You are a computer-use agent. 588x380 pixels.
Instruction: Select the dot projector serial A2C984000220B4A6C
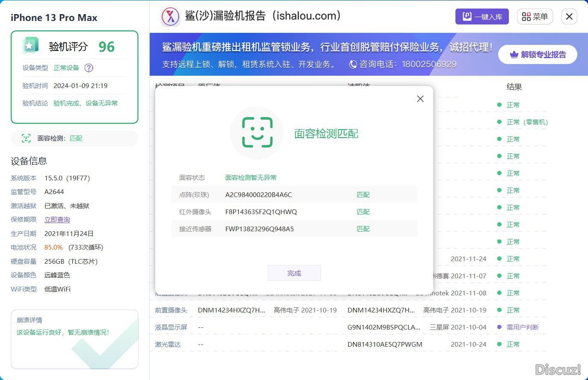tap(259, 194)
